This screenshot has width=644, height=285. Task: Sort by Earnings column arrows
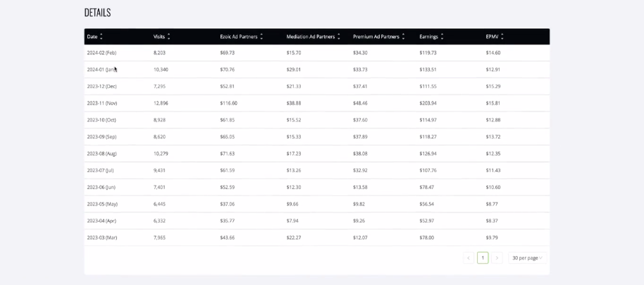pyautogui.click(x=442, y=37)
